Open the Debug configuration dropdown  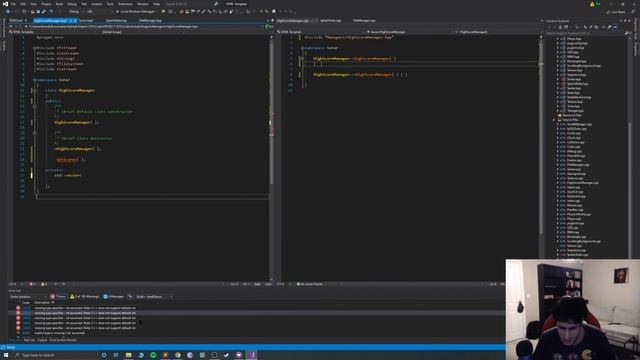tap(75, 11)
